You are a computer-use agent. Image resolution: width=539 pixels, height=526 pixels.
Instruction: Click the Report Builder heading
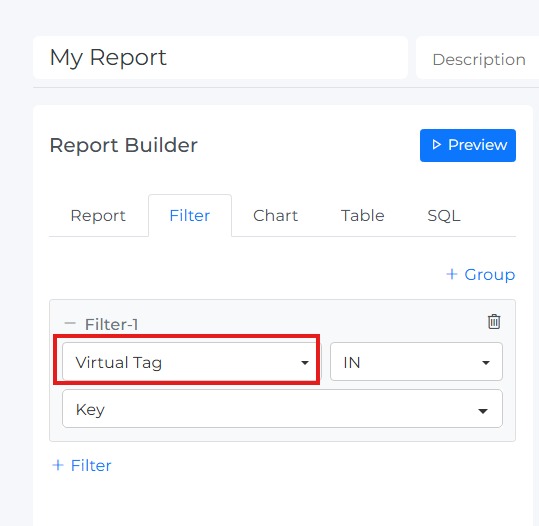pyautogui.click(x=124, y=145)
